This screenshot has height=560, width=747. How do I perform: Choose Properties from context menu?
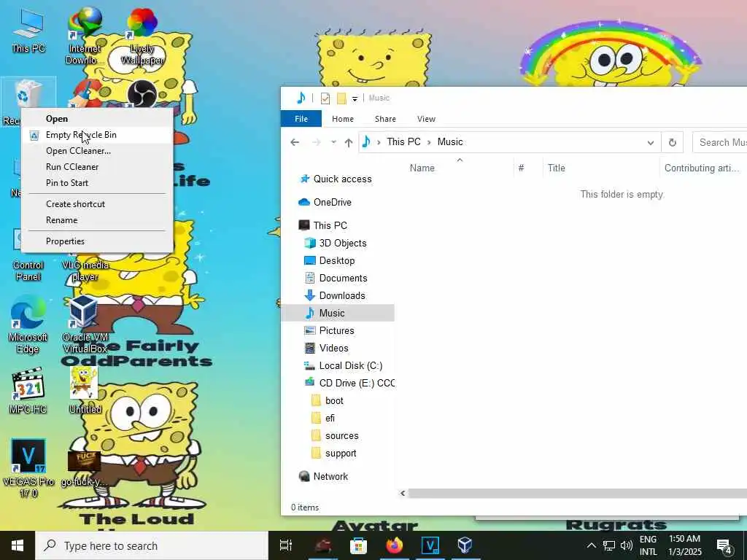coord(97,241)
